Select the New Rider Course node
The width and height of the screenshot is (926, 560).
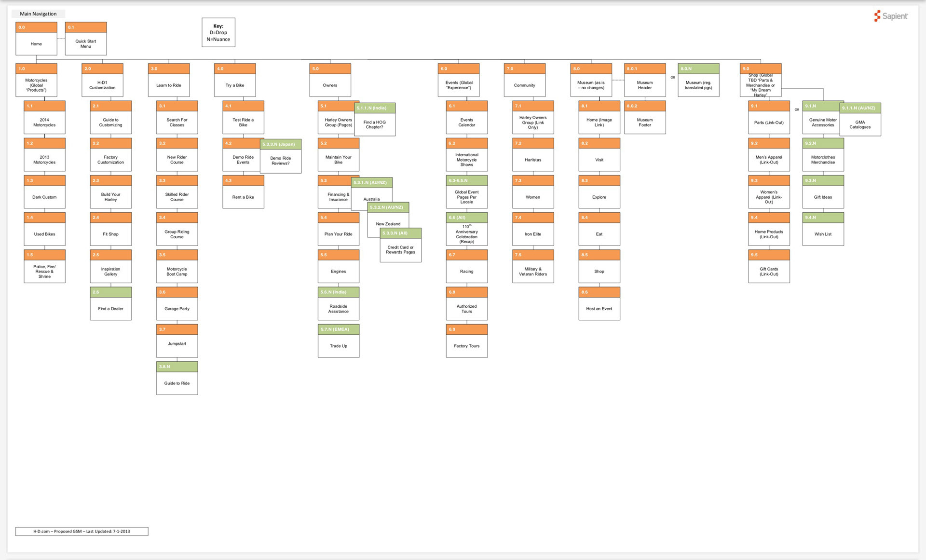(177, 155)
